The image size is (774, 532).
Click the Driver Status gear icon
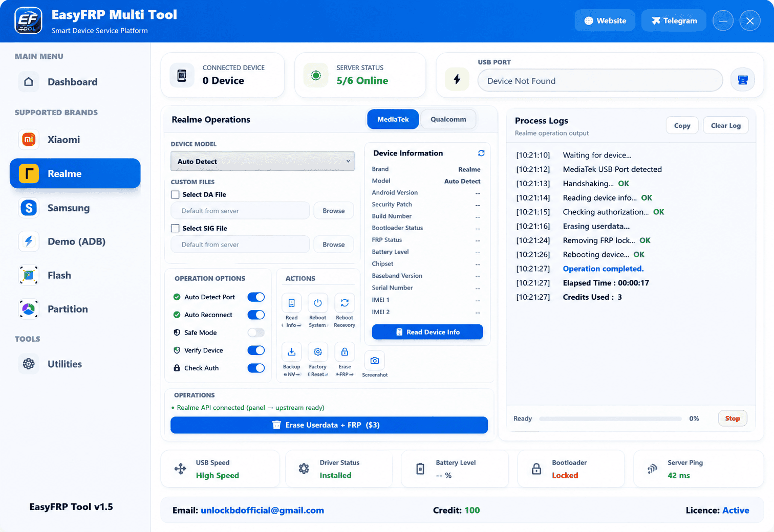[x=304, y=469]
